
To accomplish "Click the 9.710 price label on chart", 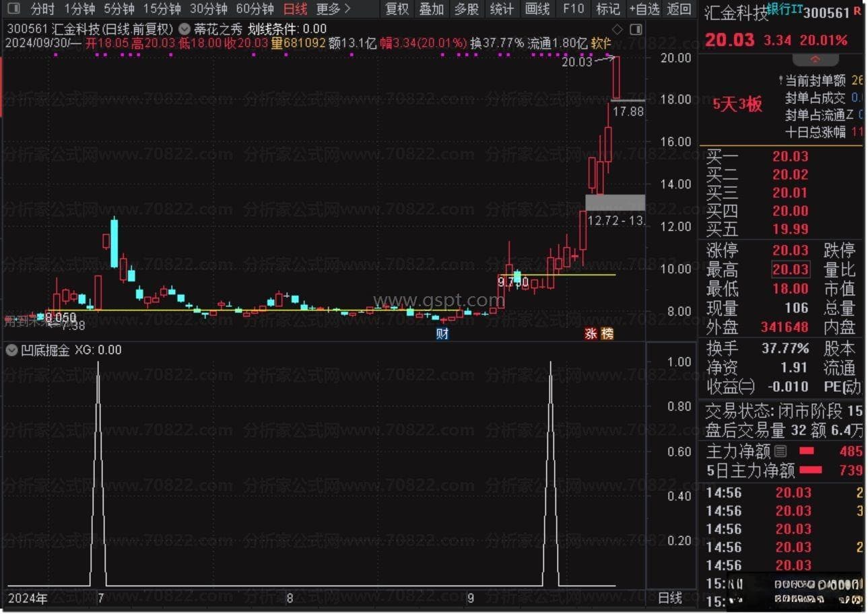I will pyautogui.click(x=512, y=283).
